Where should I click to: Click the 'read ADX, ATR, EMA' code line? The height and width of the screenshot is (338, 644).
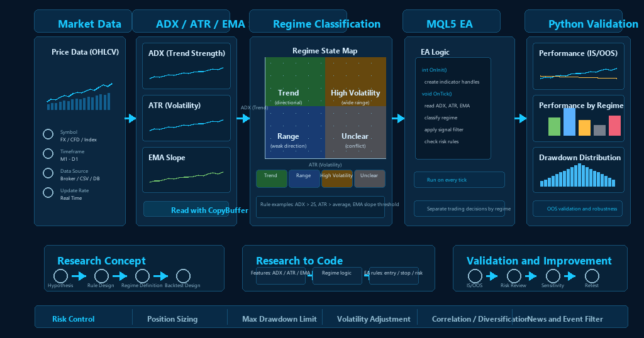tap(447, 106)
